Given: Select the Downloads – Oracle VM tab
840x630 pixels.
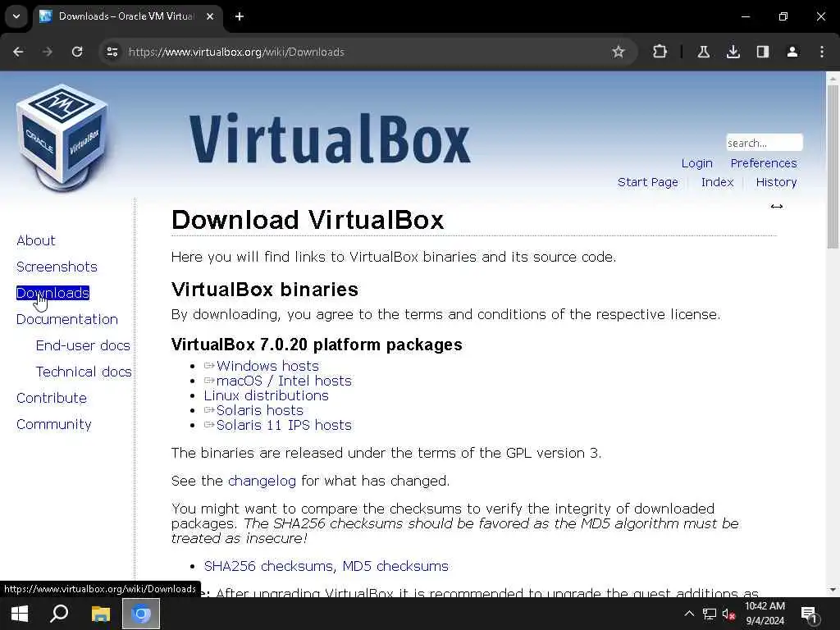Looking at the screenshot, I should pos(126,16).
